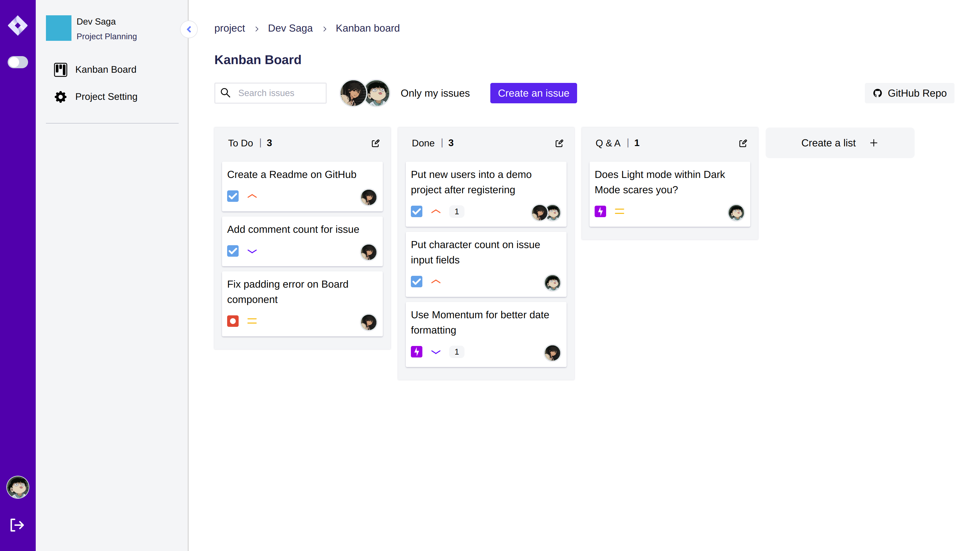Toggle the checkbox on Create a Readme issue
This screenshot has height=551, width=980.
pyautogui.click(x=234, y=196)
